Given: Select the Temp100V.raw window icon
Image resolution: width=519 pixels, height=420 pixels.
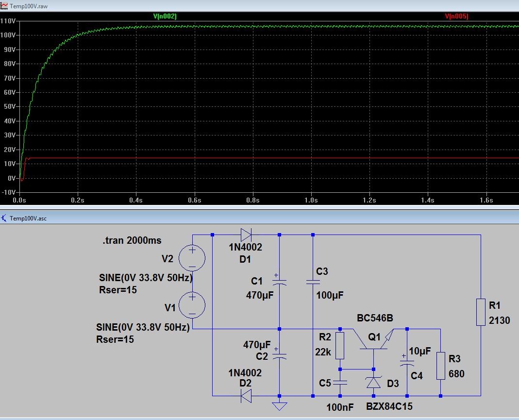Looking at the screenshot, I should (x=4, y=6).
